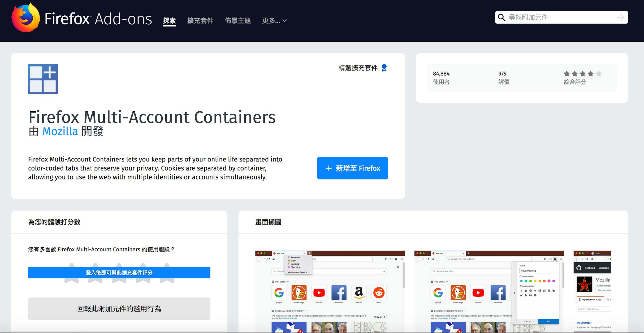Open the 佈景主題 tab

(x=238, y=20)
